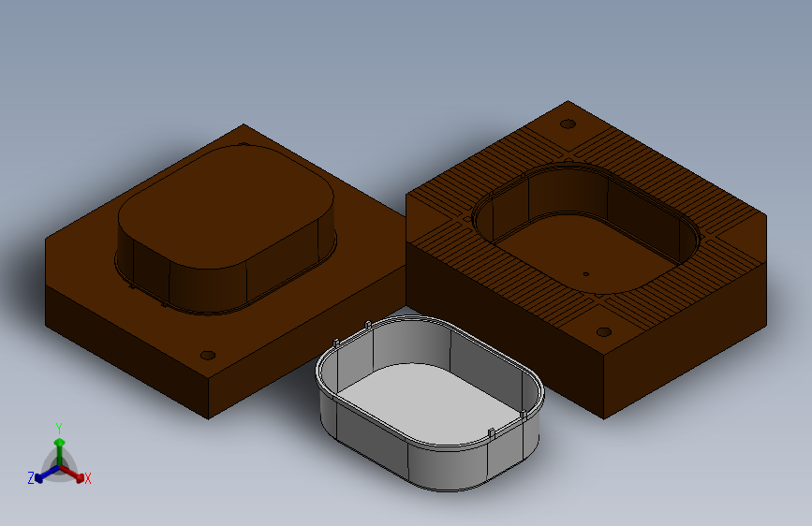812x526 pixels.
Task: Click the blue Z axis on the triad
Action: 46,474
